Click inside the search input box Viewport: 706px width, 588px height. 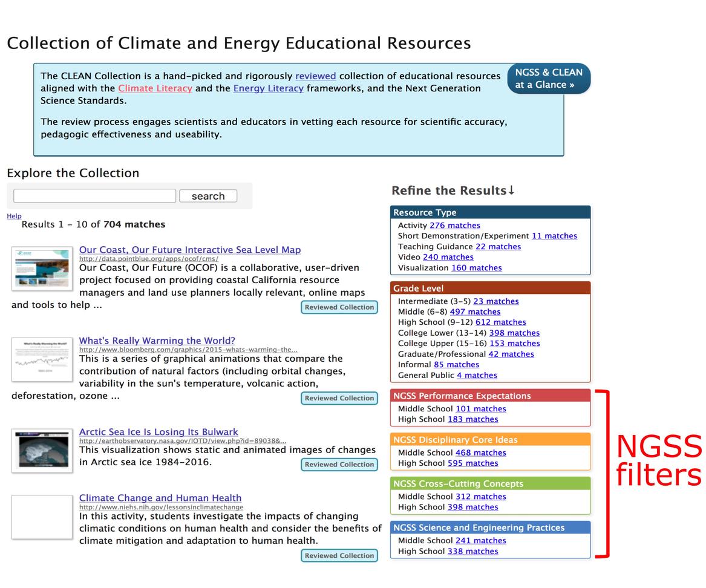tap(94, 195)
